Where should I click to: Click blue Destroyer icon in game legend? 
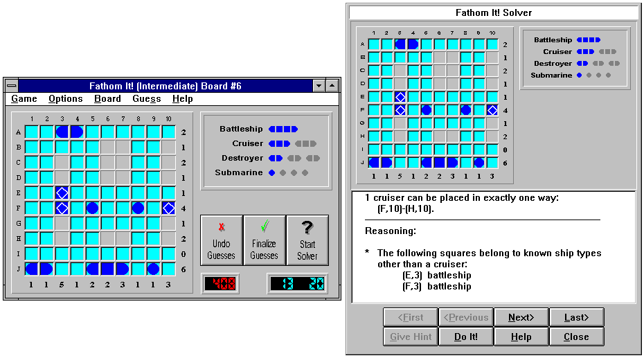276,158
